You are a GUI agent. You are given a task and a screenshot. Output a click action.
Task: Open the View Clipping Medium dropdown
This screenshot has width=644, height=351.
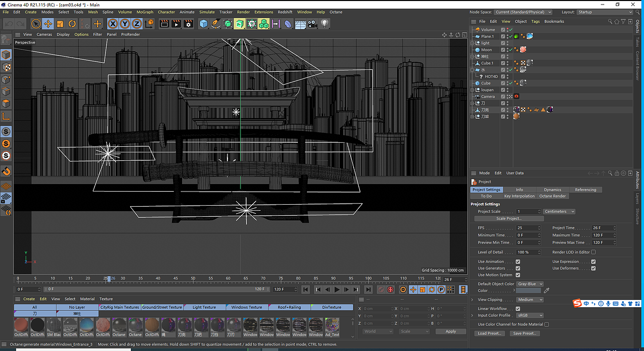click(530, 300)
